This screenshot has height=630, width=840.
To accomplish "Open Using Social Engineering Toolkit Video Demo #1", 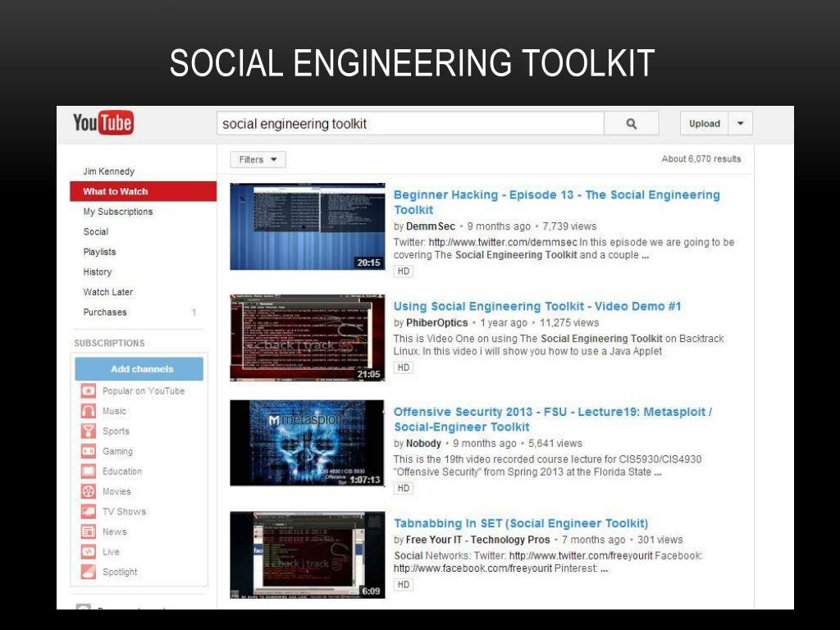I will click(x=537, y=306).
